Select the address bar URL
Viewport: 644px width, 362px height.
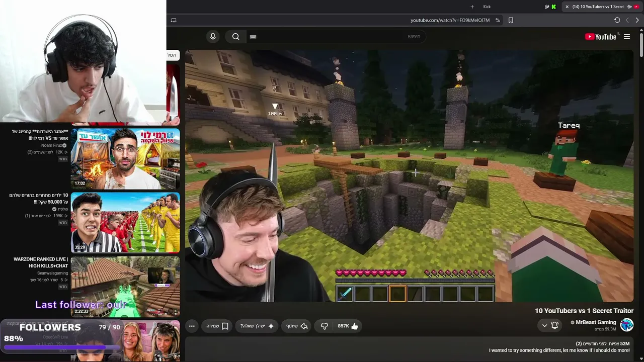(x=450, y=20)
